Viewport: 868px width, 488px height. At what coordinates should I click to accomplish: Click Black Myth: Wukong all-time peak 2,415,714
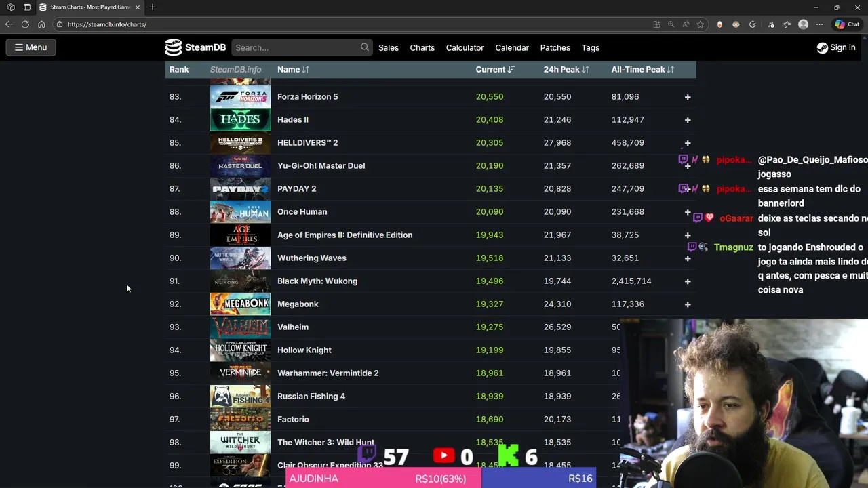(631, 281)
